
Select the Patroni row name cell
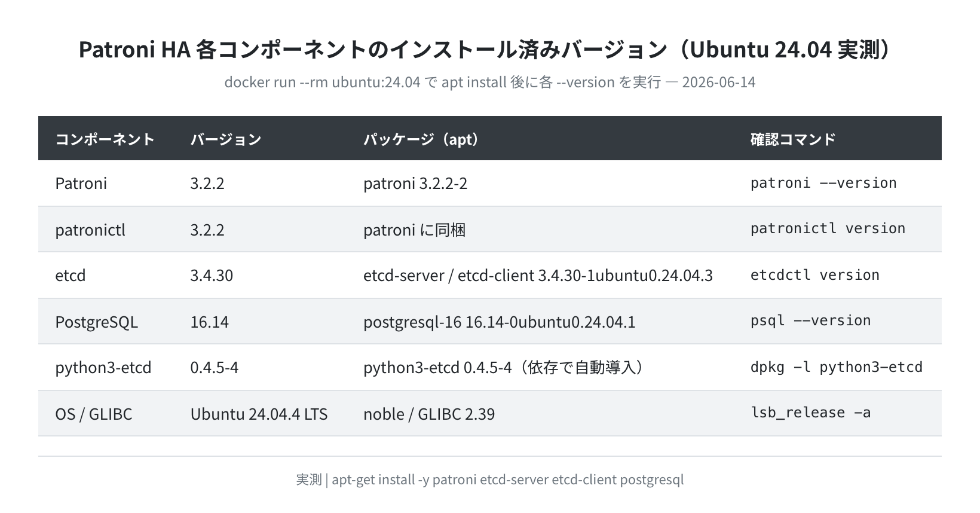(81, 183)
